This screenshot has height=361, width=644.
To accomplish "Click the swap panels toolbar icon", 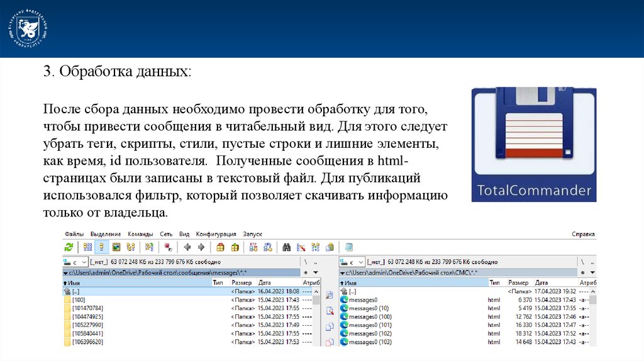I will 149,247.
